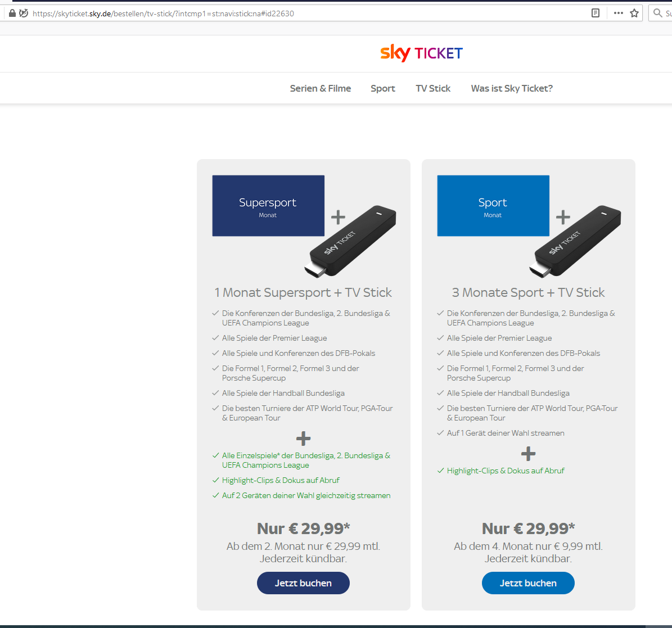The width and height of the screenshot is (672, 628).
Task: Click the '3 Monate Sport + TV Stick' heading
Action: click(x=528, y=292)
